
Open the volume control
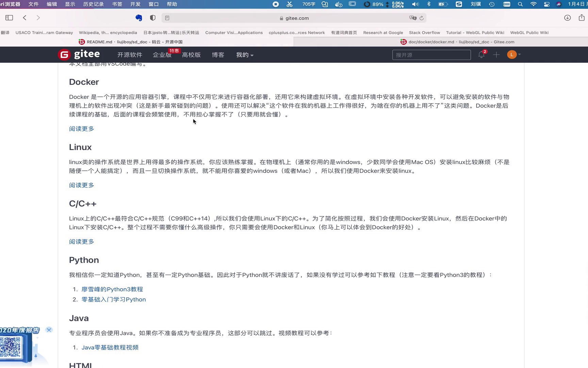point(415,4)
